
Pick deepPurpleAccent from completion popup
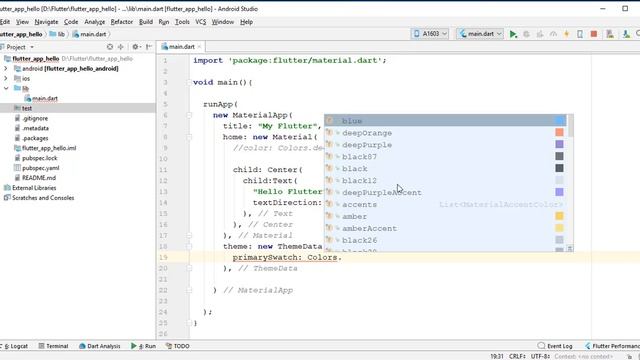[445, 192]
